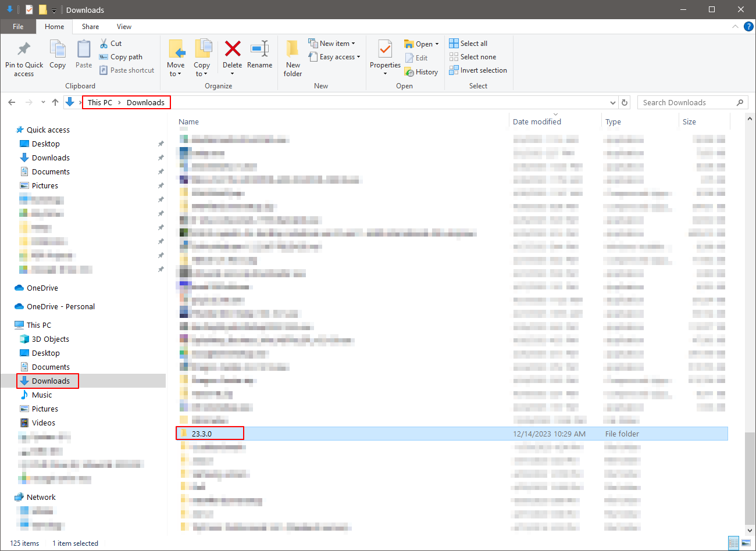Switch to large icons view
This screenshot has height=551, width=756.
tap(746, 543)
